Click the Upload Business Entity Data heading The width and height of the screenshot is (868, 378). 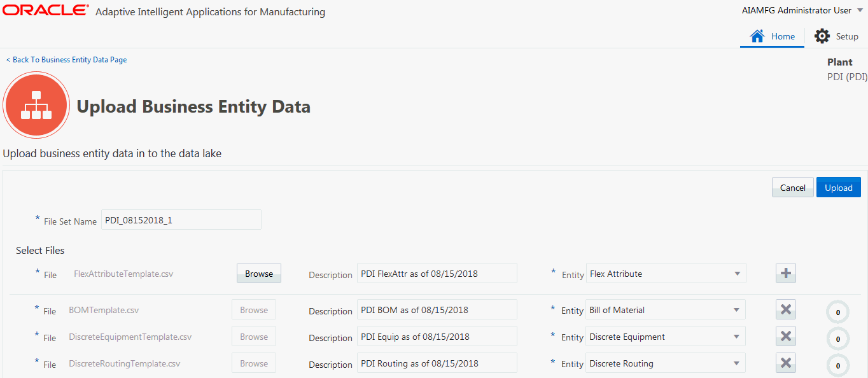click(x=193, y=106)
